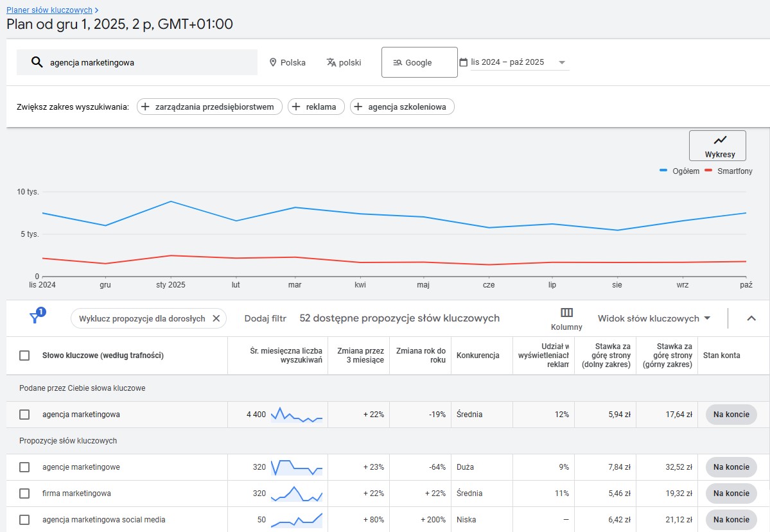Click the polski language translate icon
This screenshot has height=532, width=770.
pos(331,62)
